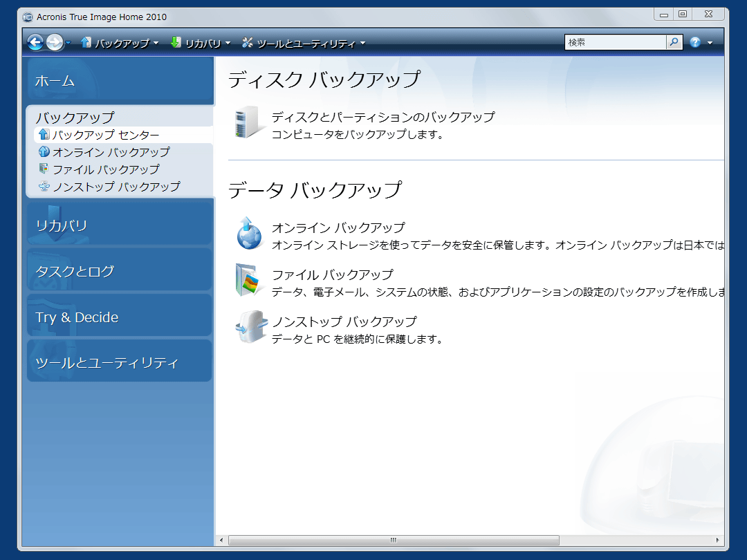Open the ホーム sidebar section
The height and width of the screenshot is (560, 747).
point(120,80)
